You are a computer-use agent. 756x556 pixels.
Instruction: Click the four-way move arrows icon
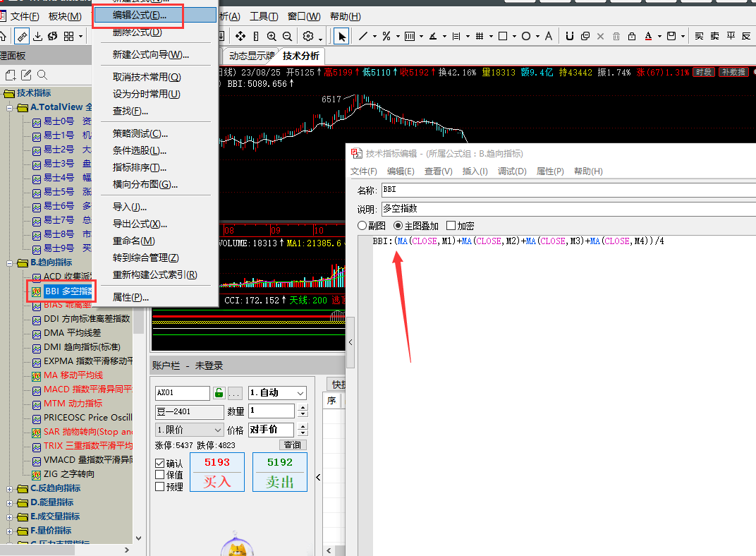(240, 36)
